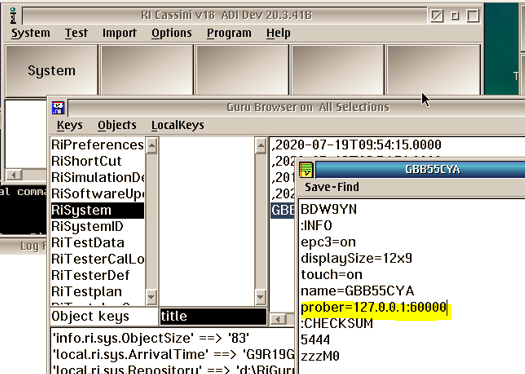Click the RI Cassini window system icon
The height and width of the screenshot is (374, 525).
tap(13, 15)
